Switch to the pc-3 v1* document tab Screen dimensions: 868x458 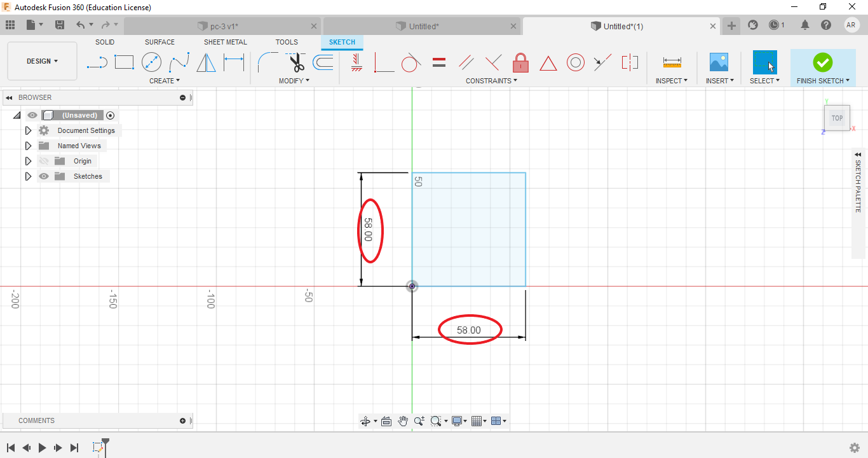click(x=222, y=26)
